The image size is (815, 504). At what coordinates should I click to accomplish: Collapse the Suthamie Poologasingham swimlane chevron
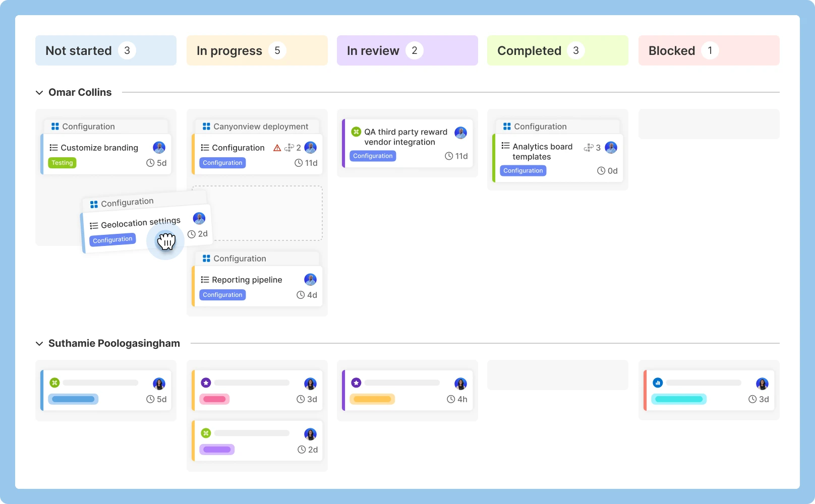[39, 344]
